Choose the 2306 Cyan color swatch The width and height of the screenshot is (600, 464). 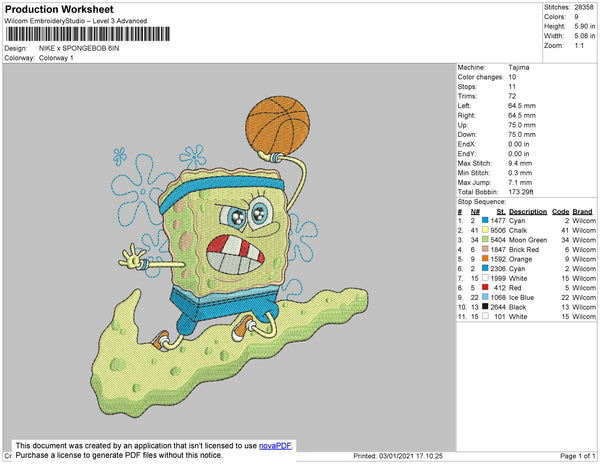click(485, 268)
